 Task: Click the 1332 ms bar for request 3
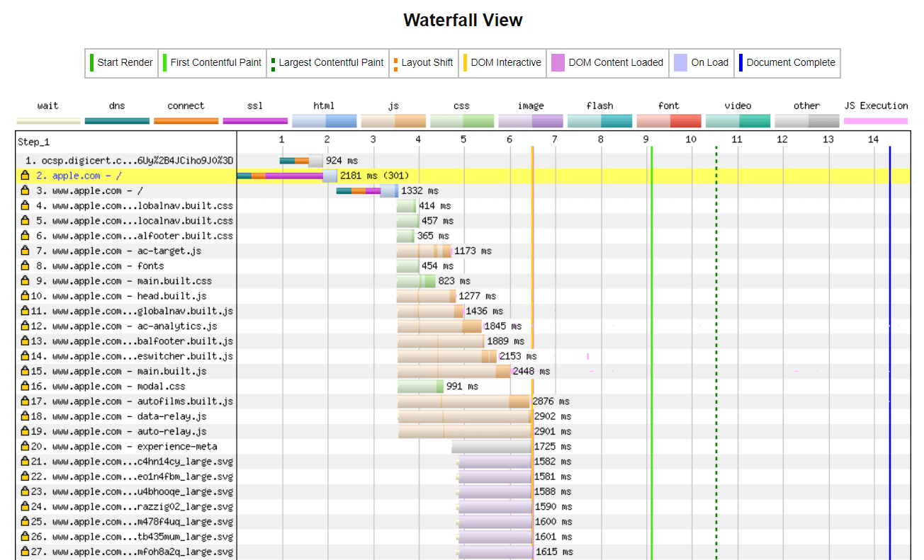point(367,190)
